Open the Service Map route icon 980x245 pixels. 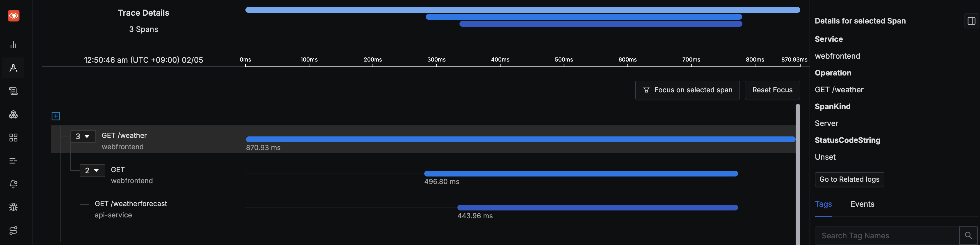click(13, 230)
